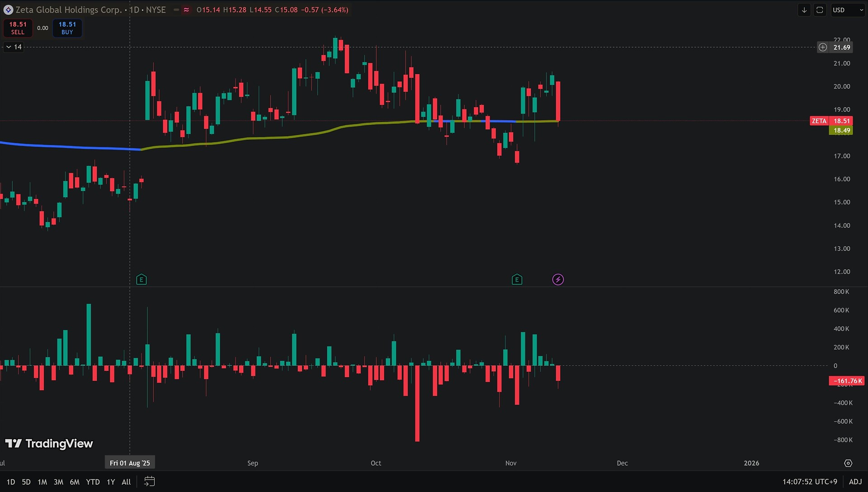Open the 14:07:52 UTC+9 timezone menu
868x492 pixels.
tap(810, 482)
